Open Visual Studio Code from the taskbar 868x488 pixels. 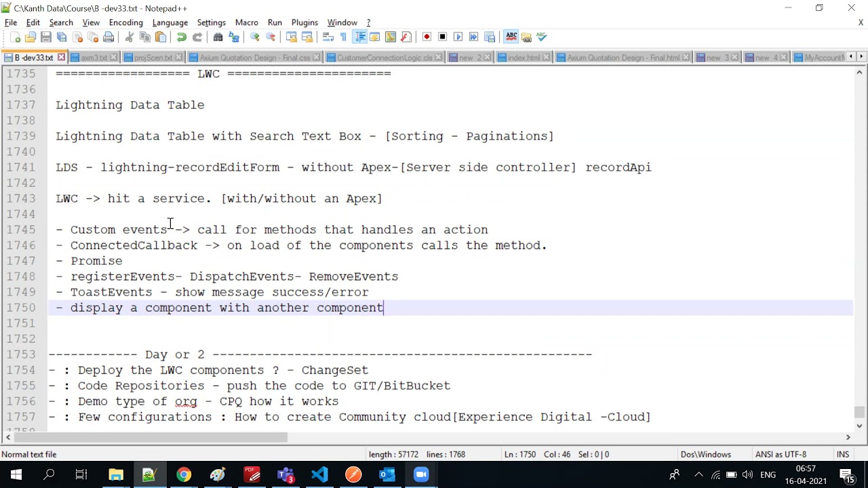319,474
